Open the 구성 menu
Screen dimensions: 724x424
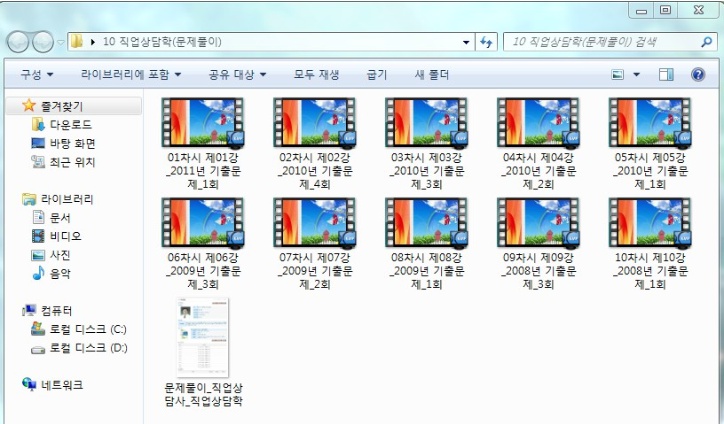36,74
